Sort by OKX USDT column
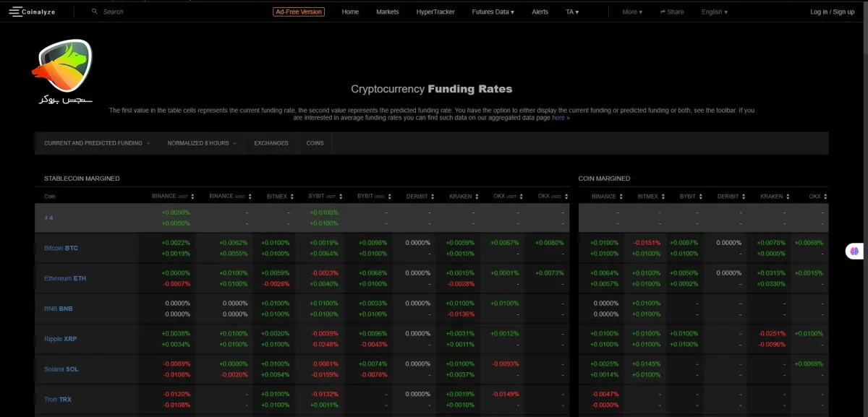Image resolution: width=868 pixels, height=417 pixels. (x=509, y=196)
